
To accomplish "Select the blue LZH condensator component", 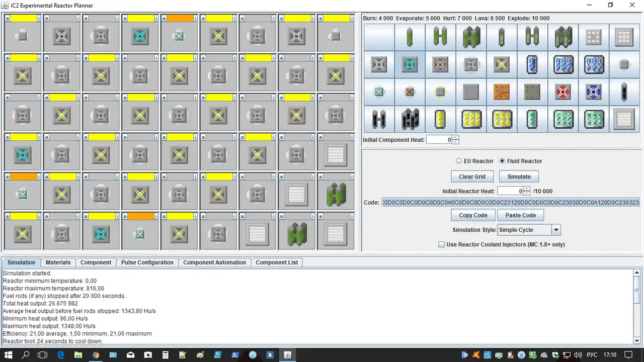I will click(593, 92).
